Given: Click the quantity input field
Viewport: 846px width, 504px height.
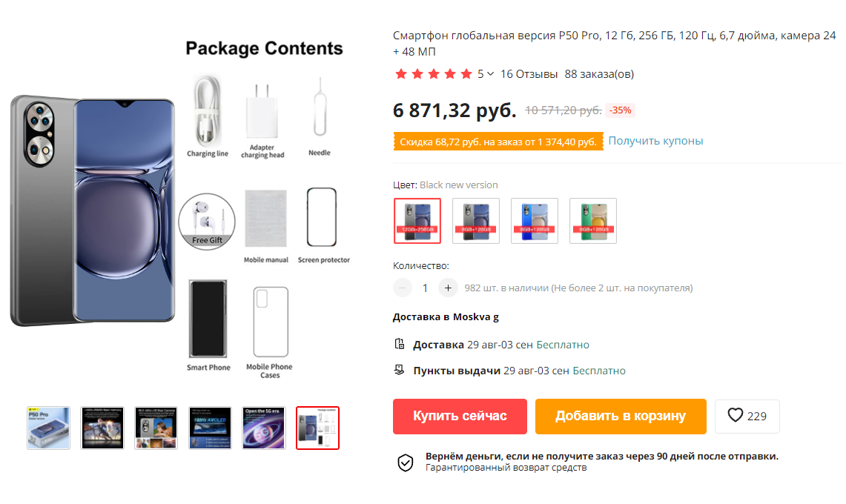Looking at the screenshot, I should (x=425, y=288).
